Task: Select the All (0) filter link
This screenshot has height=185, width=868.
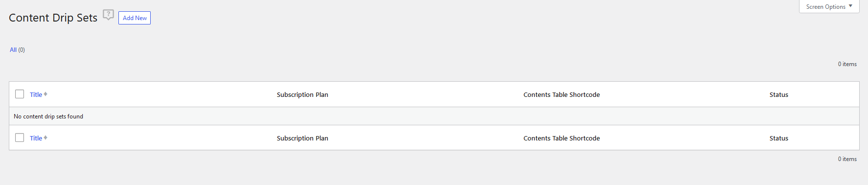Action: click(17, 50)
